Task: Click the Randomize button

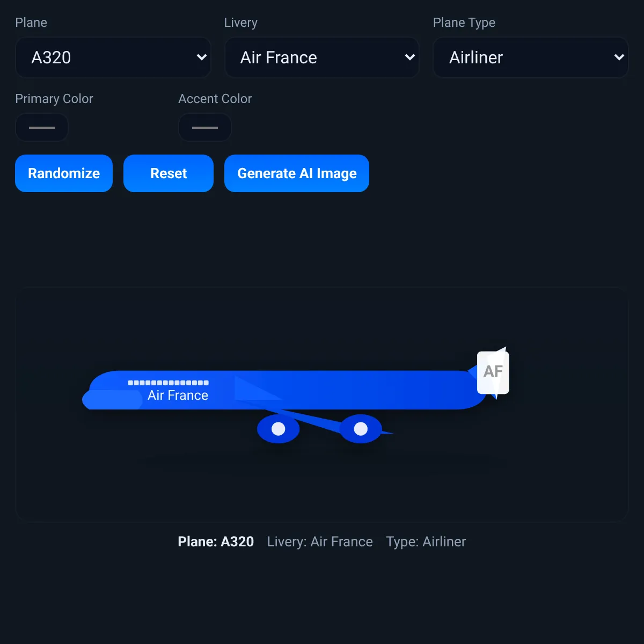Action: pyautogui.click(x=64, y=173)
